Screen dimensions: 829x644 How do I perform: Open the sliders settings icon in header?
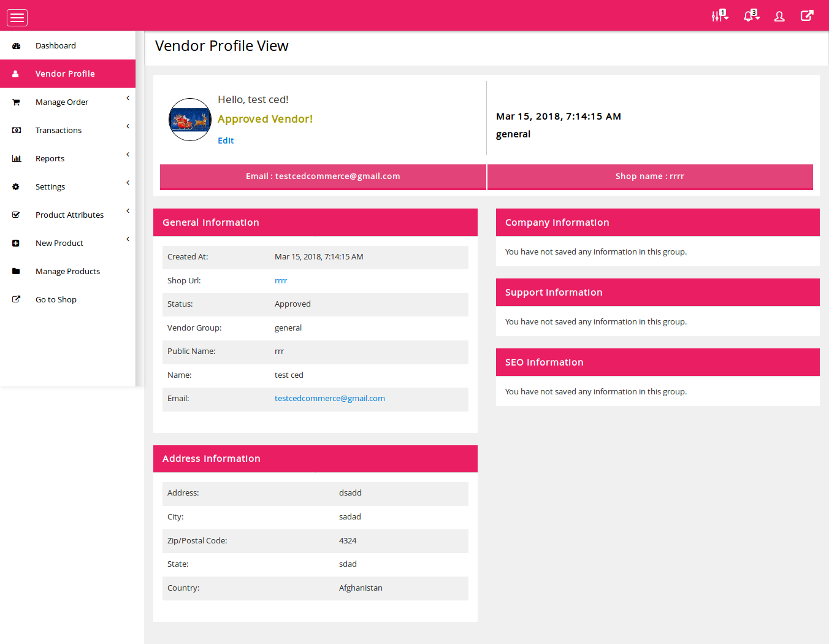tap(719, 16)
